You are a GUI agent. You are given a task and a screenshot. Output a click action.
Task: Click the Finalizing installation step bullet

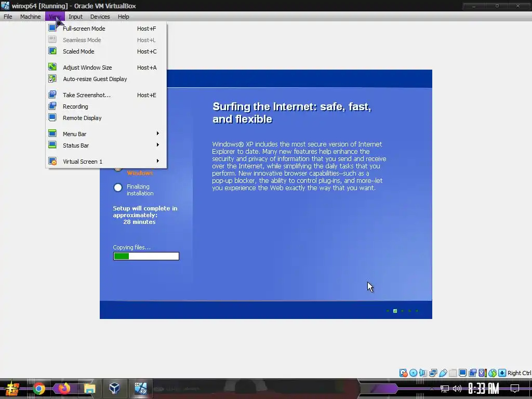tap(118, 188)
